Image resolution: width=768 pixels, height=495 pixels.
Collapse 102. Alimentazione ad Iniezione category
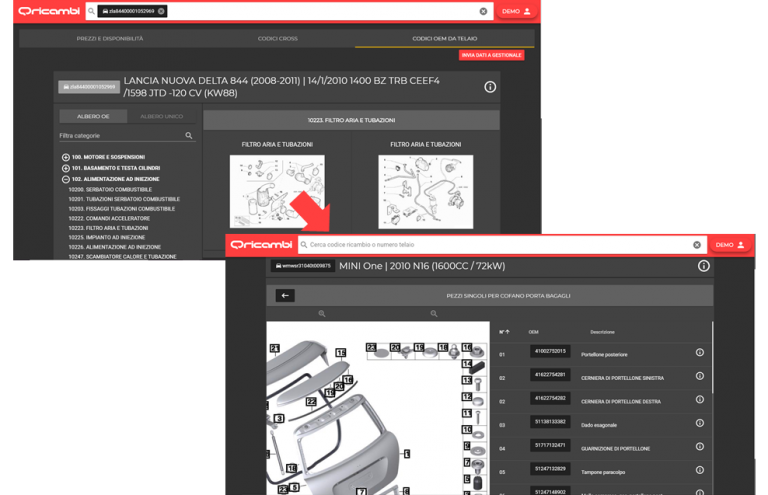tap(66, 179)
